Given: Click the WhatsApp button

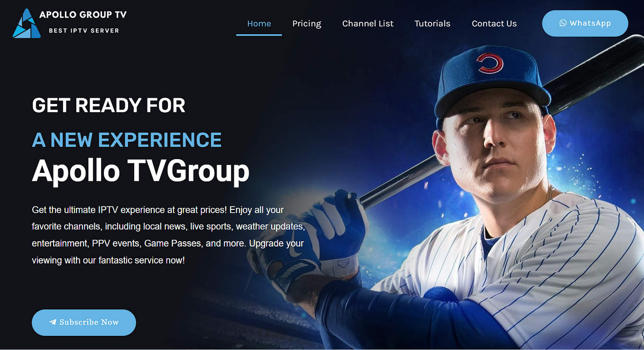Looking at the screenshot, I should click(x=585, y=23).
